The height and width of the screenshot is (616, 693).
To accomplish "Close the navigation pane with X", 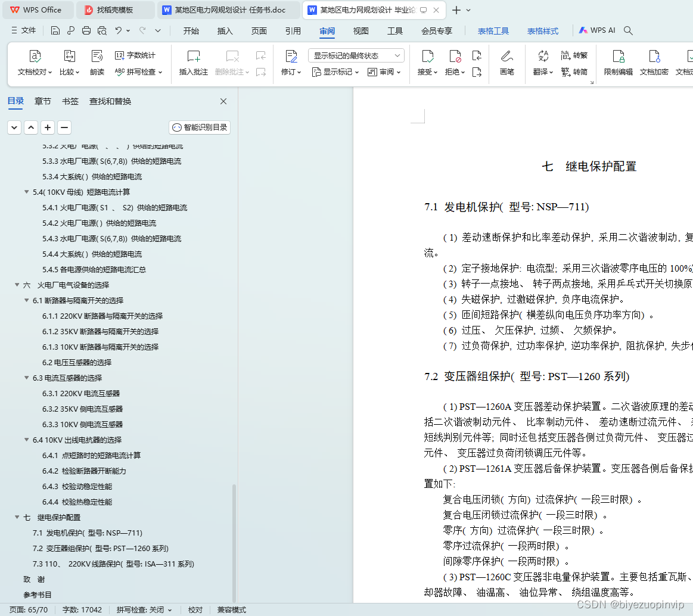I will coord(223,101).
